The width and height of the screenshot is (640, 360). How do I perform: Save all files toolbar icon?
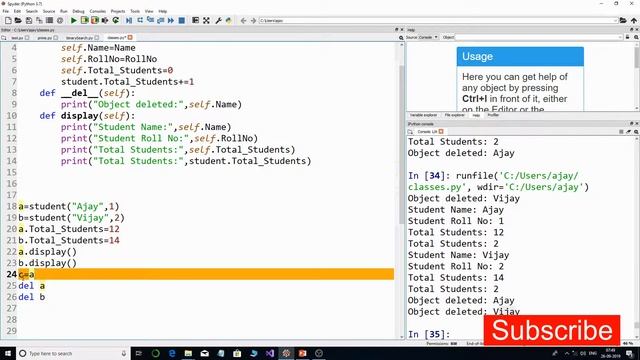(39, 20)
